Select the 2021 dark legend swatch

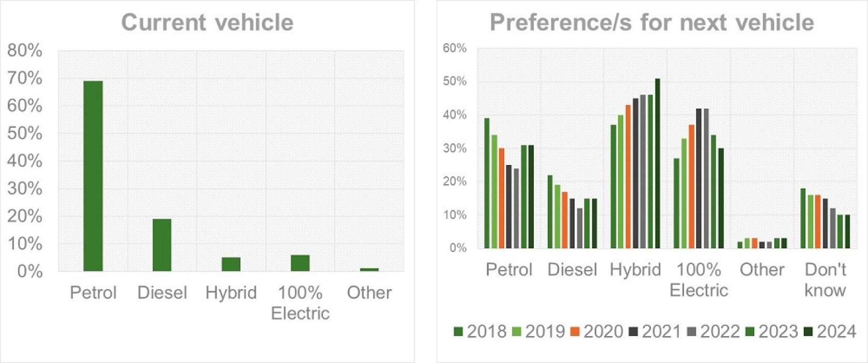pyautogui.click(x=633, y=331)
